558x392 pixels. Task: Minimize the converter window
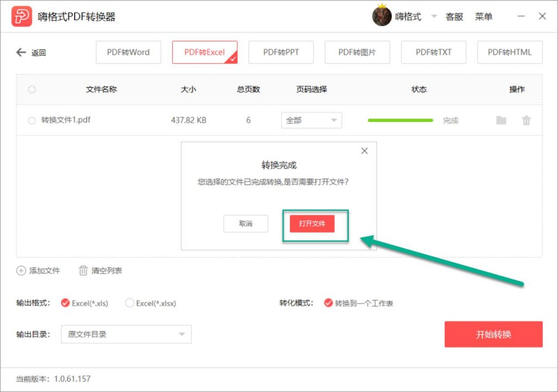click(521, 16)
